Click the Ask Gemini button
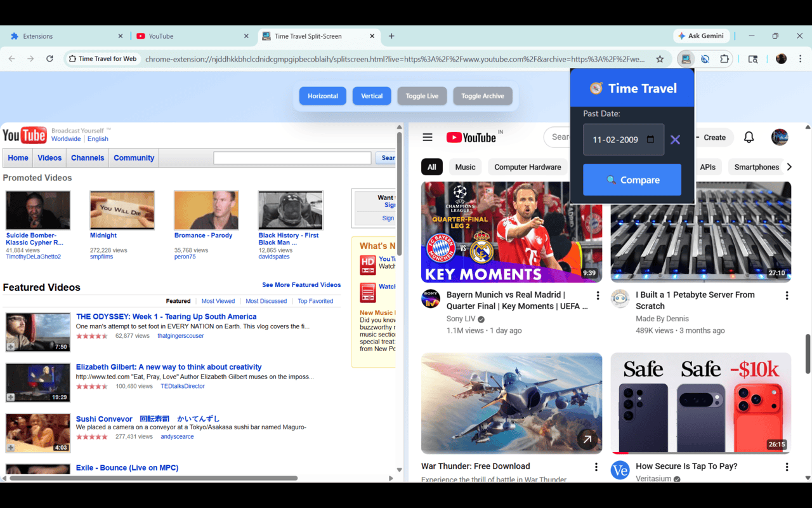This screenshot has width=812, height=508. [701, 36]
